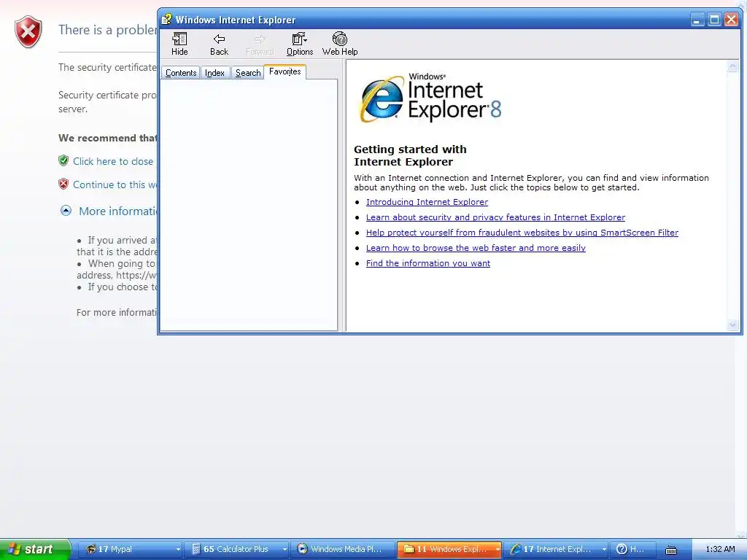Click the taskbar clock showing 1:32 AM
The width and height of the screenshot is (747, 560).
pos(720,549)
